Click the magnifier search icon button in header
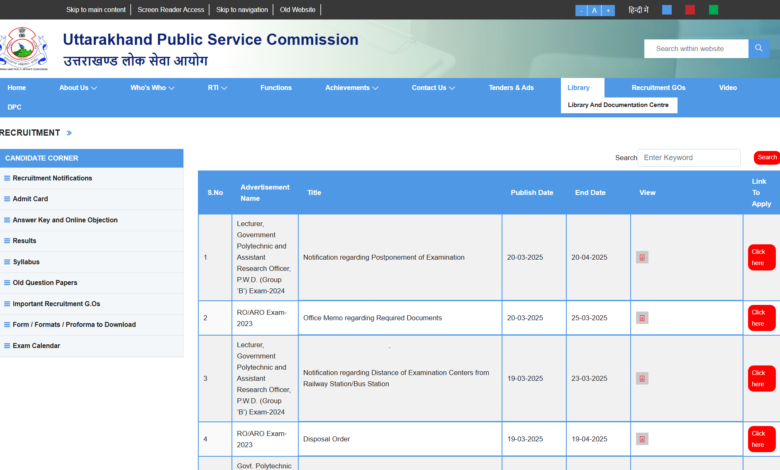 pyautogui.click(x=759, y=48)
